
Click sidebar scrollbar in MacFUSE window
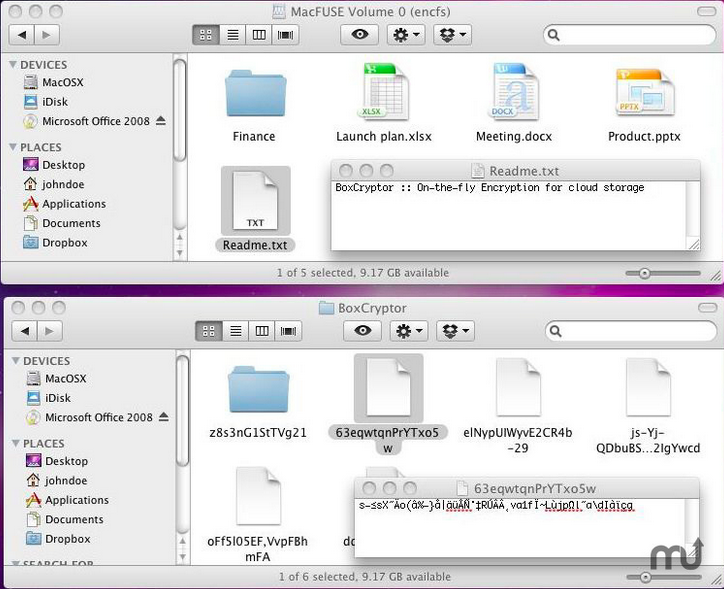coord(180,111)
